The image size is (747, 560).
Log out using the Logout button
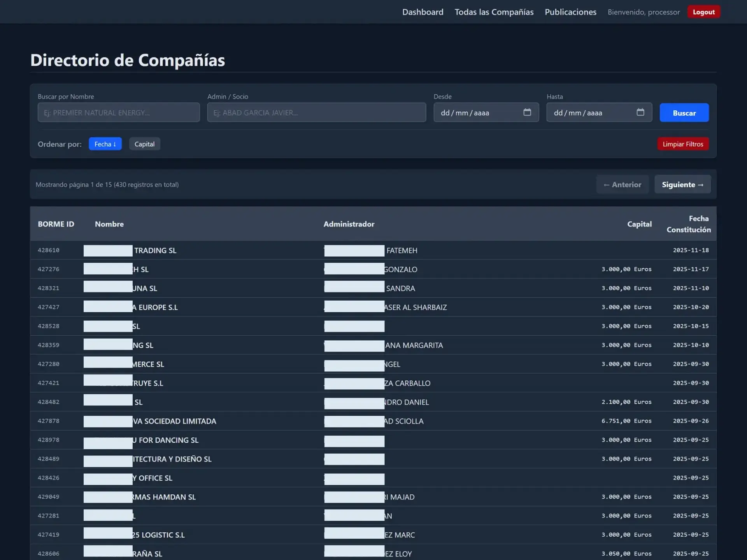[x=703, y=12]
